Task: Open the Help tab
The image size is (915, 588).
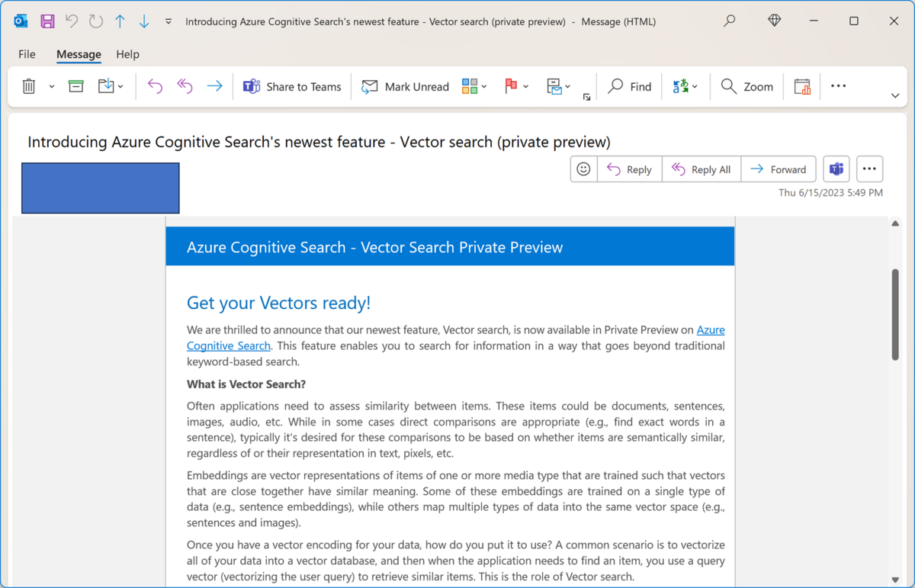Action: tap(127, 54)
